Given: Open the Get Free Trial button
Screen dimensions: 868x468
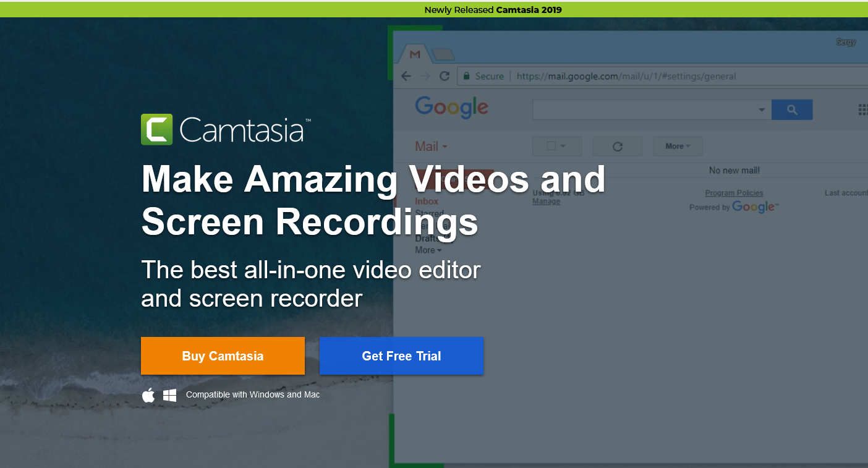Looking at the screenshot, I should [x=401, y=355].
